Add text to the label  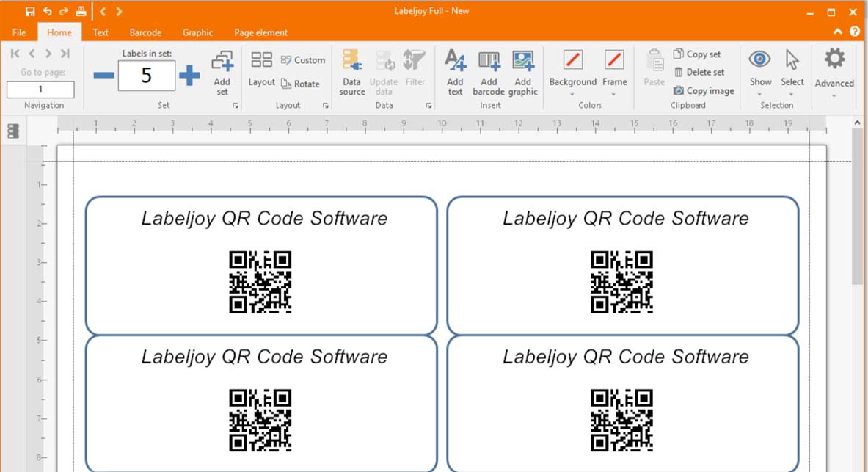pyautogui.click(x=455, y=73)
